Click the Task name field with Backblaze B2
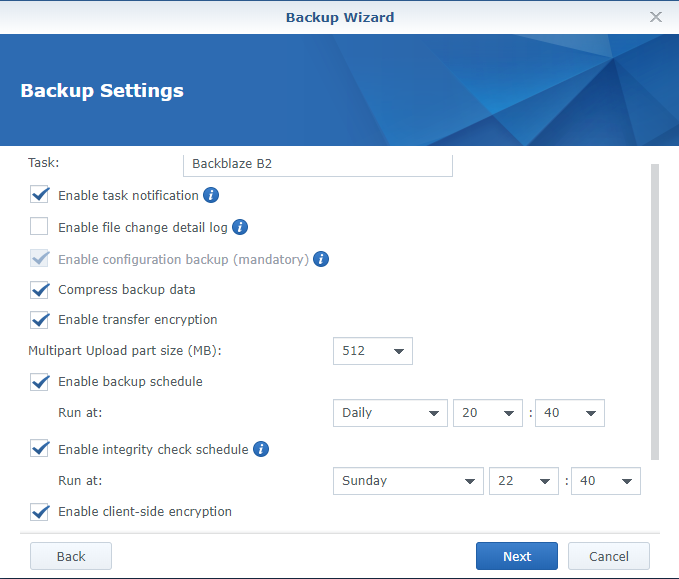Screen dimensions: 679x579 (317, 164)
